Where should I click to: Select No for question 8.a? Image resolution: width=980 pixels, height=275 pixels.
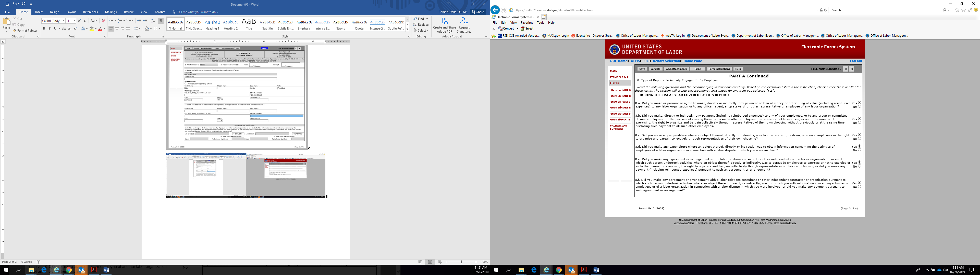859,107
